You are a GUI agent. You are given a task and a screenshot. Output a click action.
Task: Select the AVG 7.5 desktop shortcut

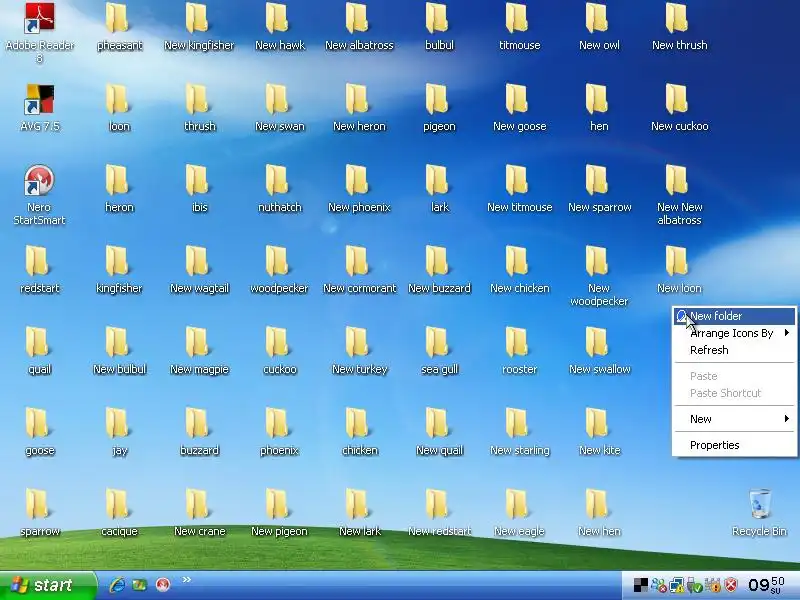pyautogui.click(x=40, y=107)
